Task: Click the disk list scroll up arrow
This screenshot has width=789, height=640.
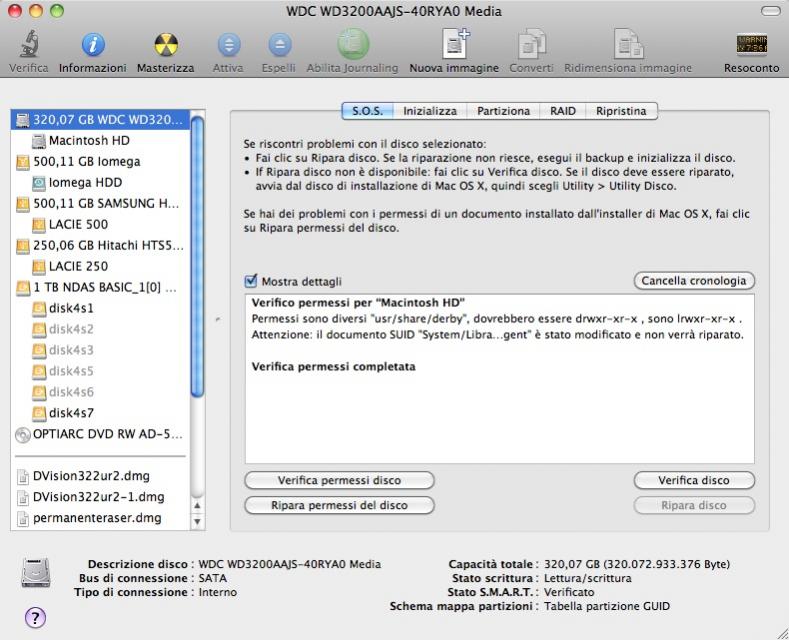Action: pyautogui.click(x=198, y=506)
